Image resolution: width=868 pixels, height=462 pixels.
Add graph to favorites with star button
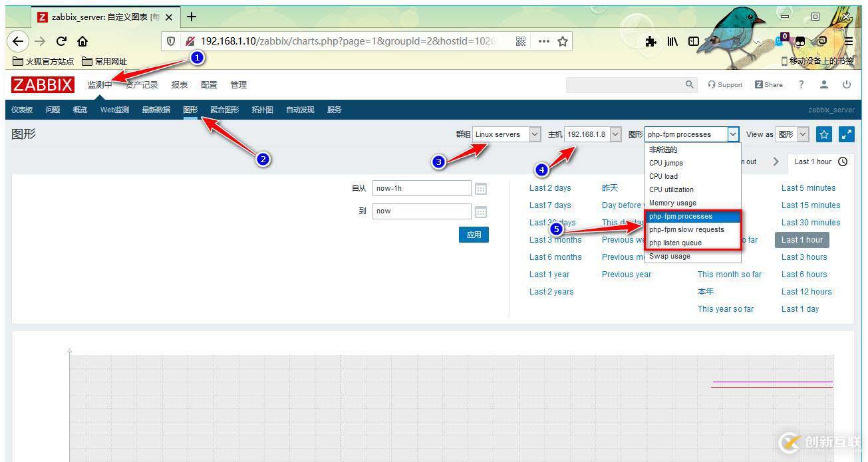[x=824, y=134]
